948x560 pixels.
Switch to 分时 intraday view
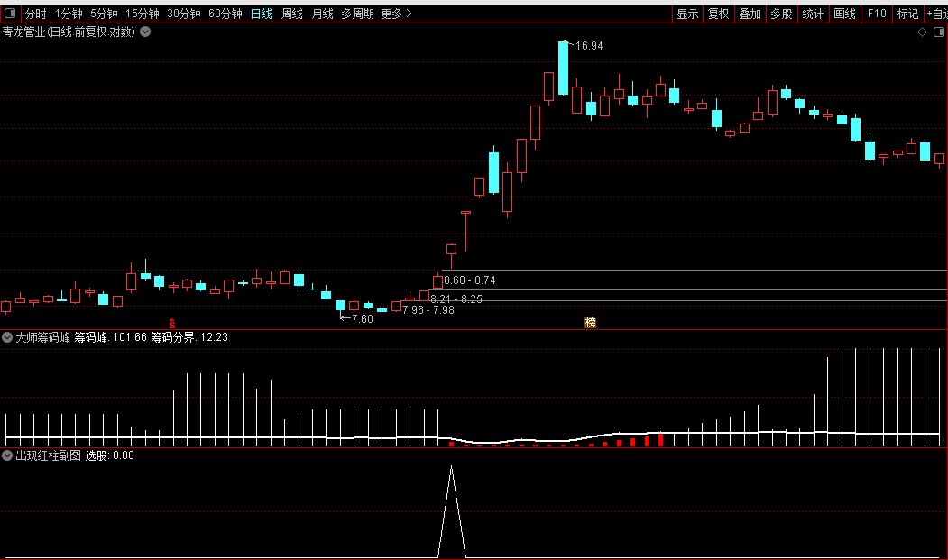(36, 14)
